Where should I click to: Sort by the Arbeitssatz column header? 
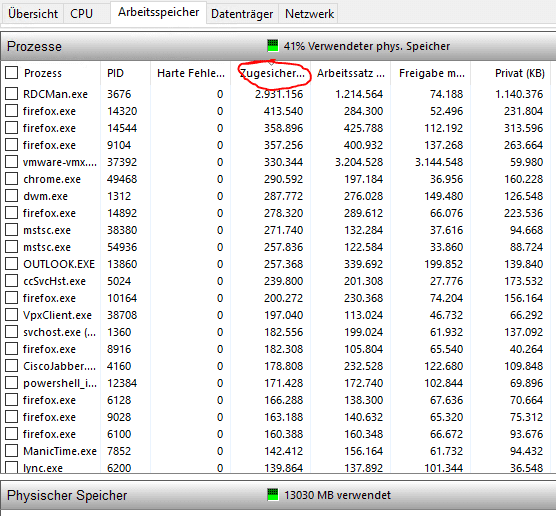click(351, 73)
